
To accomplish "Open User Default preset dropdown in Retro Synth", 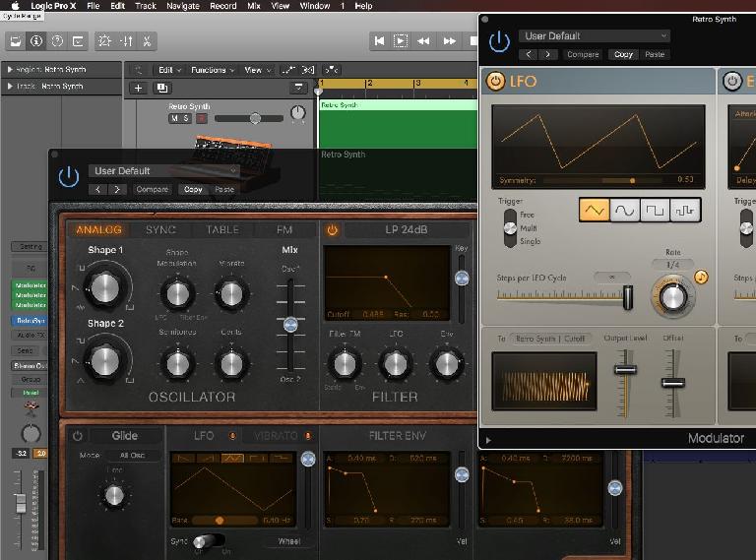I will pos(164,171).
